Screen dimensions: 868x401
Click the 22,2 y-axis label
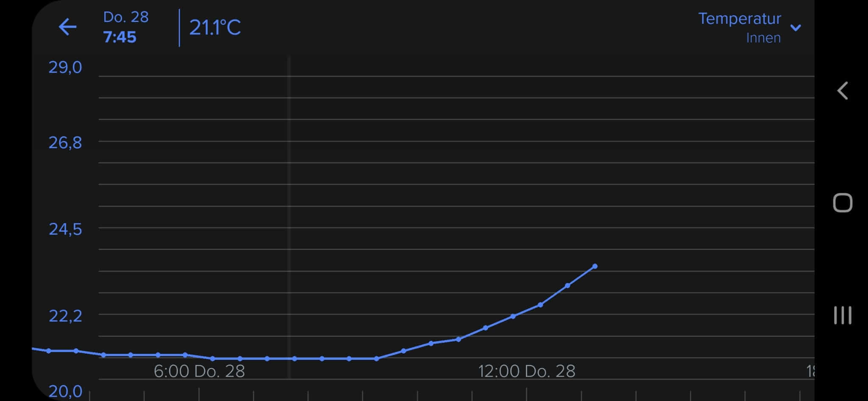(65, 316)
